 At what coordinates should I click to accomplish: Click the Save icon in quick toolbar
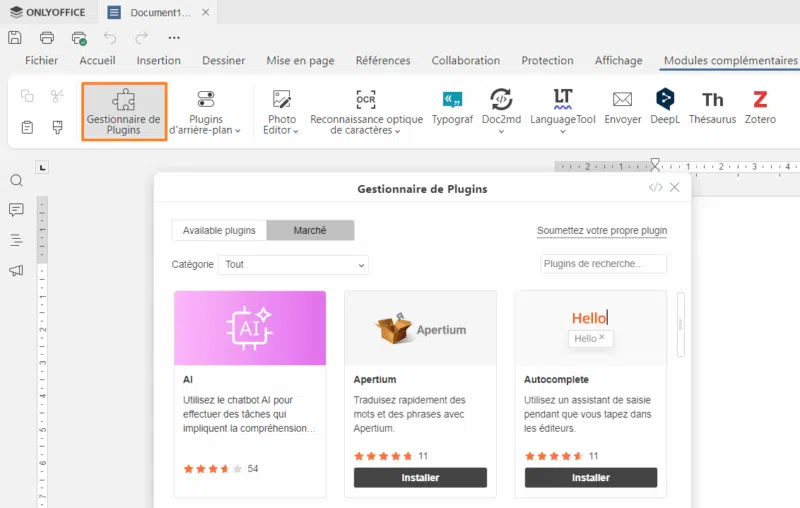tap(15, 37)
